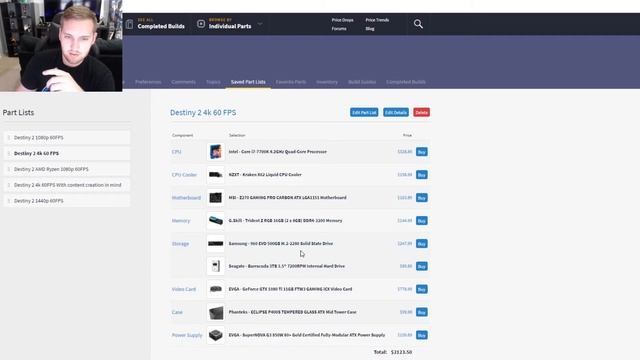This screenshot has height=360, width=640.
Task: Click Buy for the NZXT Kraken cooler
Action: pyautogui.click(x=422, y=175)
